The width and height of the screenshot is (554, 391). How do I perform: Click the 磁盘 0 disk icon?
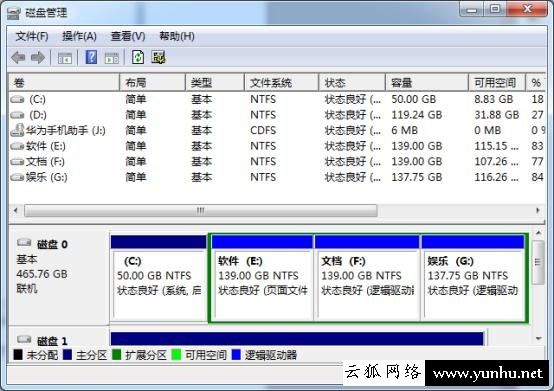pyautogui.click(x=24, y=242)
